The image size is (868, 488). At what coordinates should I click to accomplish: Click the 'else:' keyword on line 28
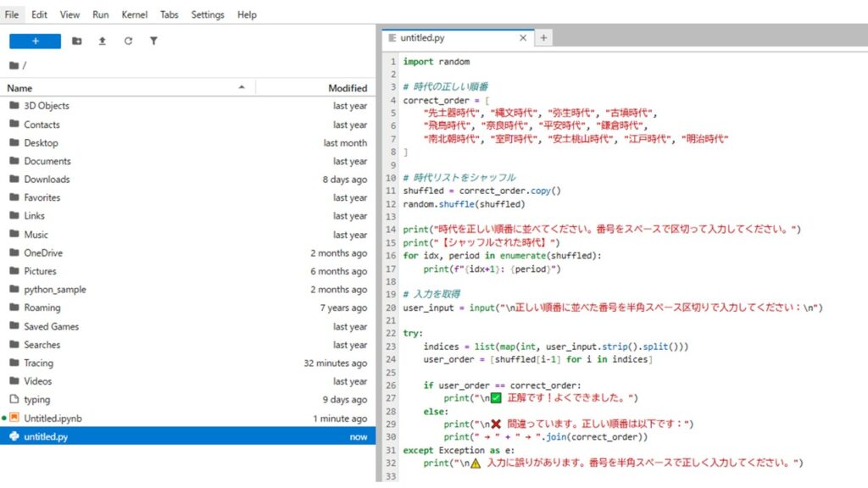[437, 411]
